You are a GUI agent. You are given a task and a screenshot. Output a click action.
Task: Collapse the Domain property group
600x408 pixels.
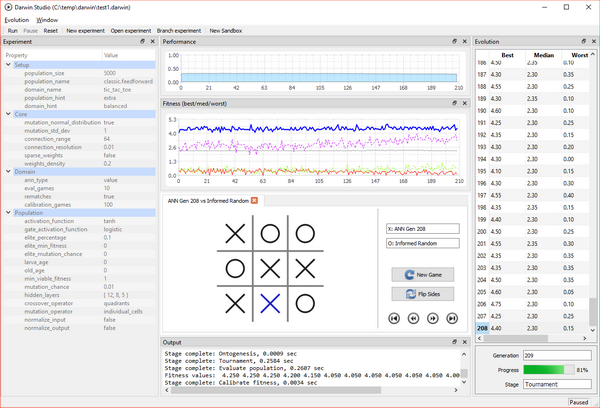tap(8, 171)
